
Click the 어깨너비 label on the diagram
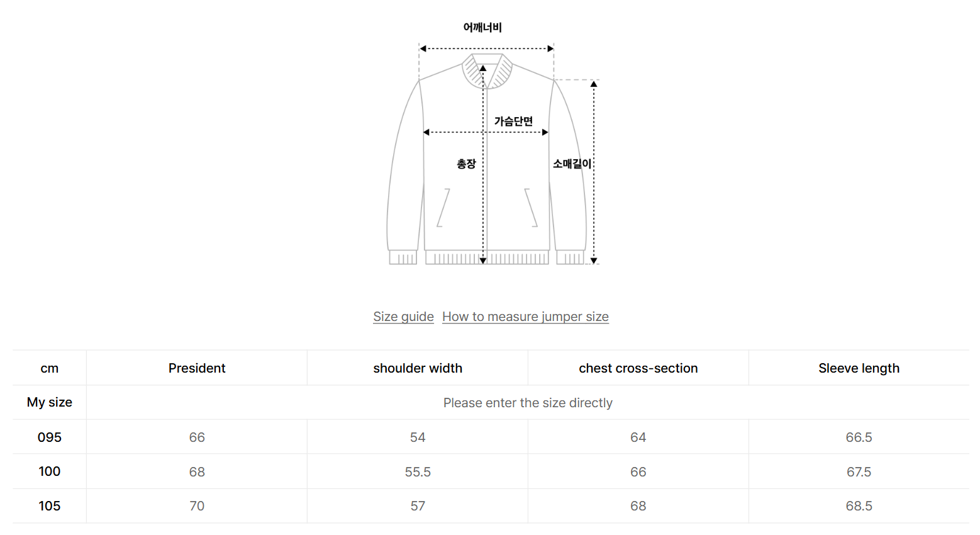[x=482, y=28]
